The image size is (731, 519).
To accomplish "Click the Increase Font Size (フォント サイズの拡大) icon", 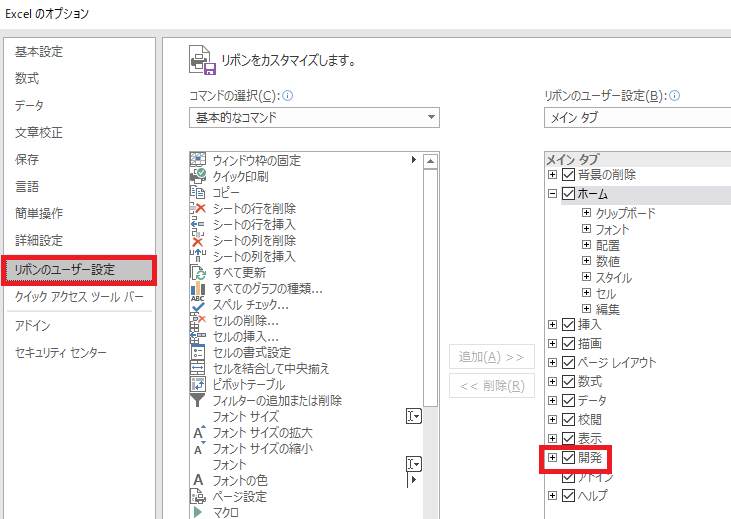I will click(x=199, y=433).
